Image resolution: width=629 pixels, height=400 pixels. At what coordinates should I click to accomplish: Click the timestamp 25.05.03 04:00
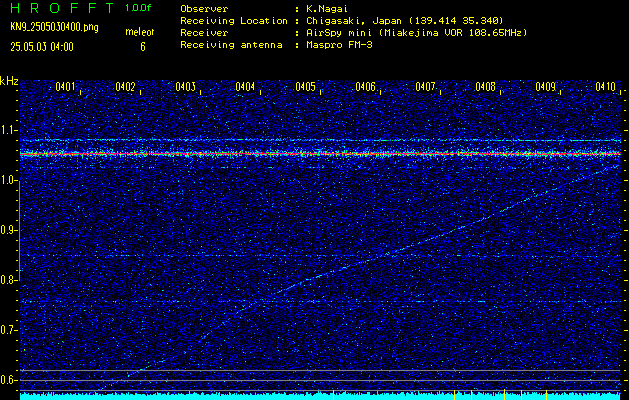coord(42,47)
